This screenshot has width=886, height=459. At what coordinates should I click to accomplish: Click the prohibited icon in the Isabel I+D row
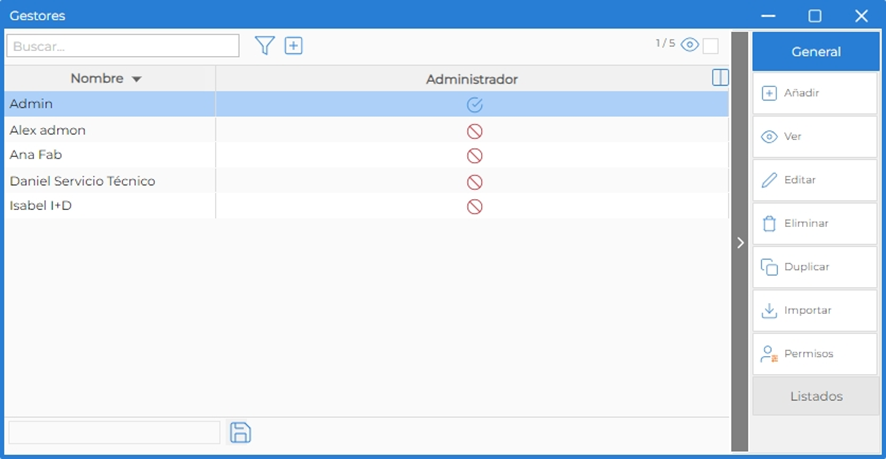coord(475,207)
